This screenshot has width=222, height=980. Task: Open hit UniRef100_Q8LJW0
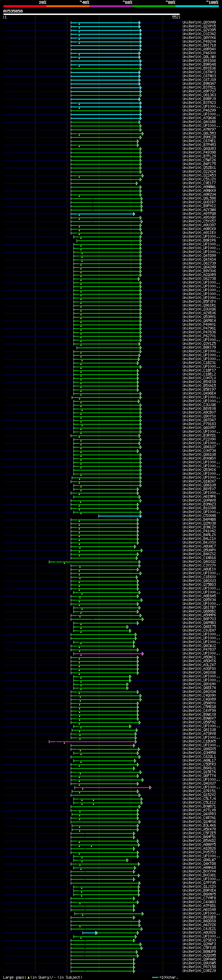point(199,57)
